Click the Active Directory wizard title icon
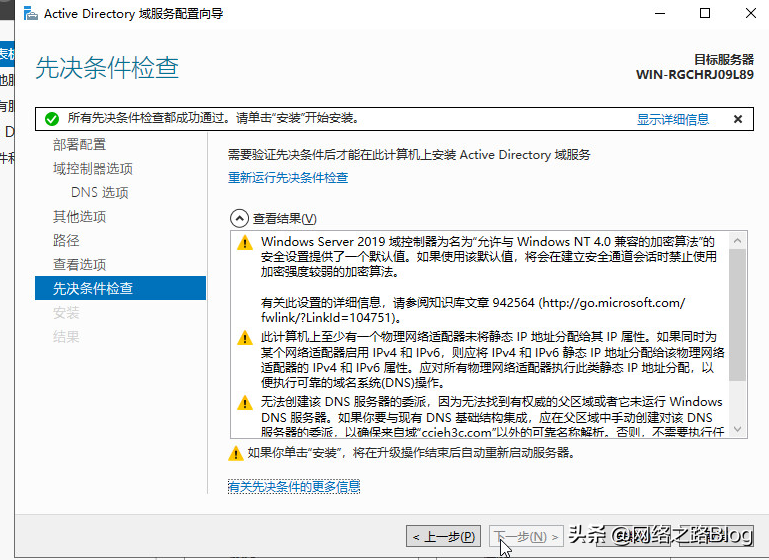 [x=30, y=14]
